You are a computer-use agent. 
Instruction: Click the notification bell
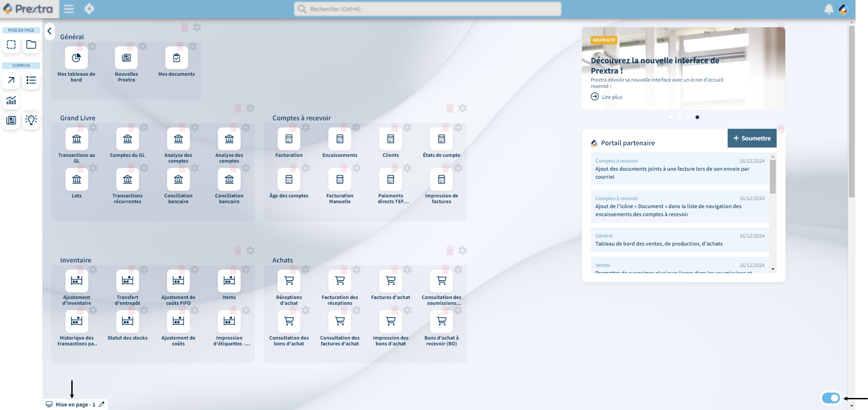tap(828, 8)
